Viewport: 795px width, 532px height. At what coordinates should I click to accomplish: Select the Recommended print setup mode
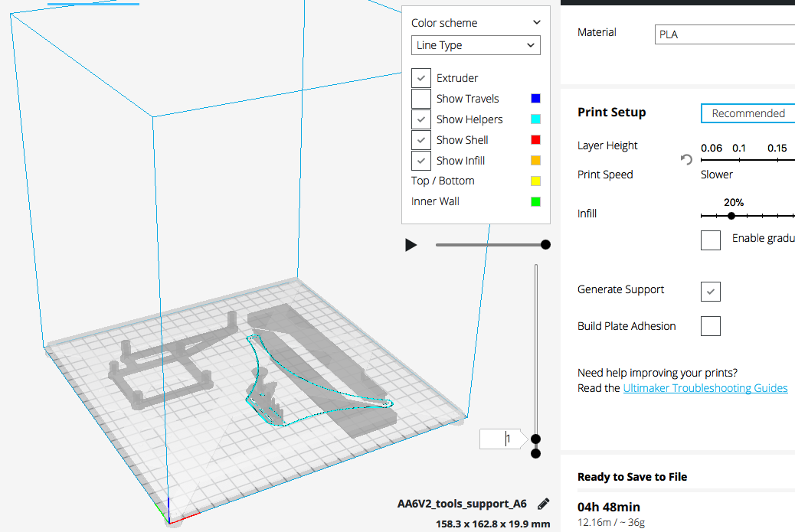point(748,113)
